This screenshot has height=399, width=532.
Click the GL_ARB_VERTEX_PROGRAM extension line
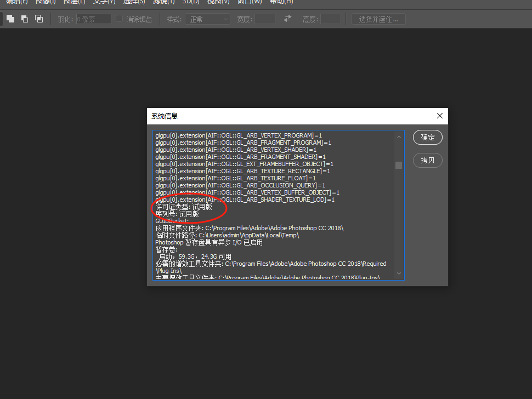click(239, 135)
